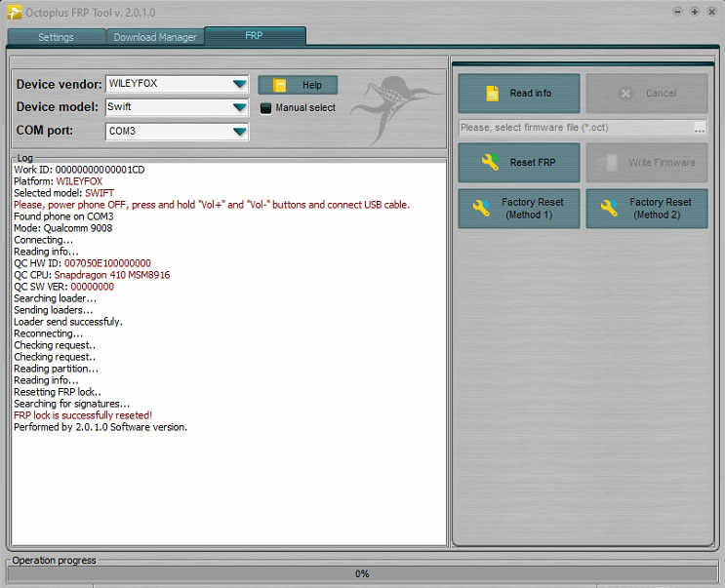Toggle the Manual select checkbox

(x=265, y=108)
